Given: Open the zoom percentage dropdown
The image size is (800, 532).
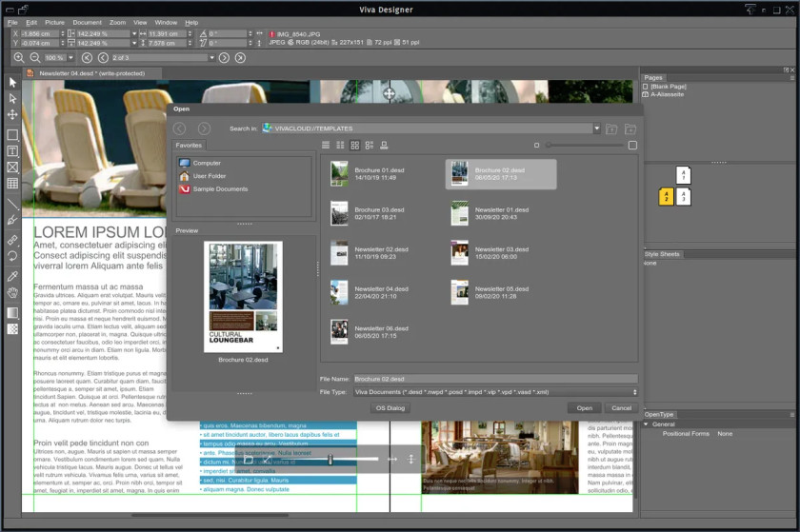Looking at the screenshot, I should [x=70, y=58].
